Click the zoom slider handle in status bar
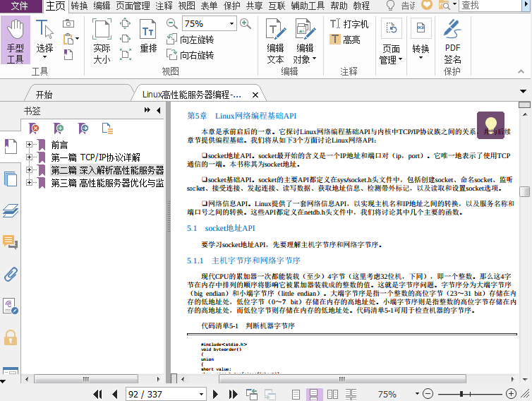This screenshot has height=401, width=532. pyautogui.click(x=461, y=394)
